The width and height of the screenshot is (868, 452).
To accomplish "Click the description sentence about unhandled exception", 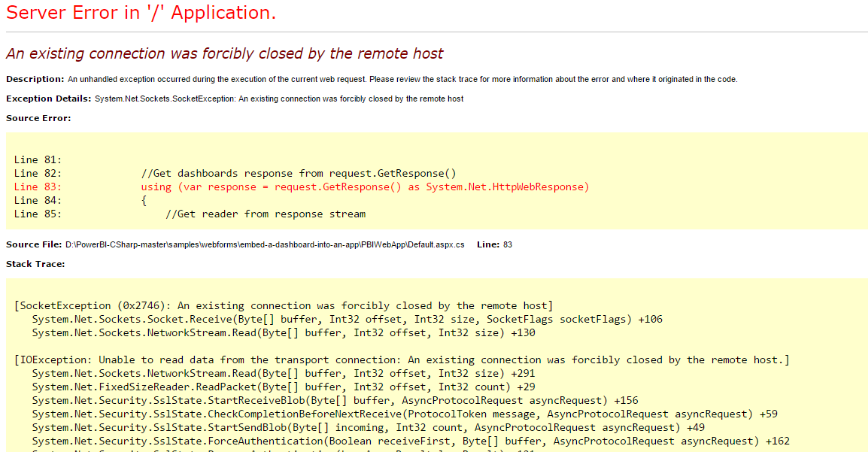I will [x=402, y=79].
